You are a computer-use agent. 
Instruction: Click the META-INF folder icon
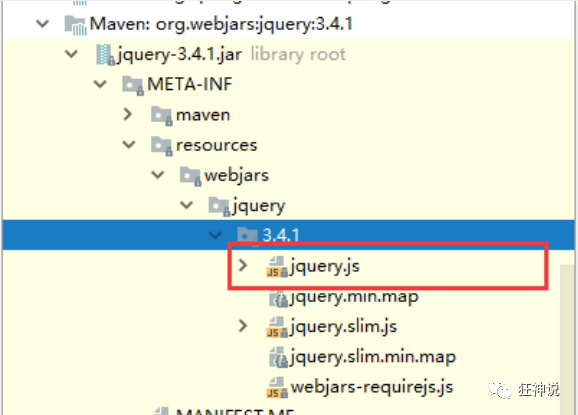coord(133,85)
